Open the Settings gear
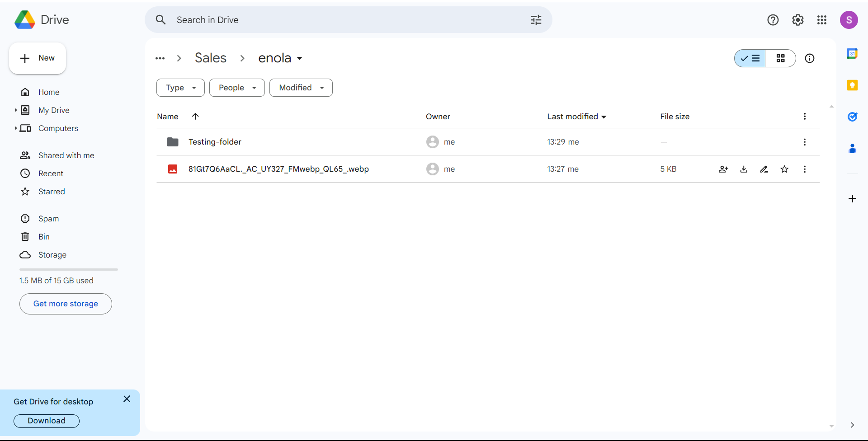This screenshot has height=441, width=868. tap(797, 20)
